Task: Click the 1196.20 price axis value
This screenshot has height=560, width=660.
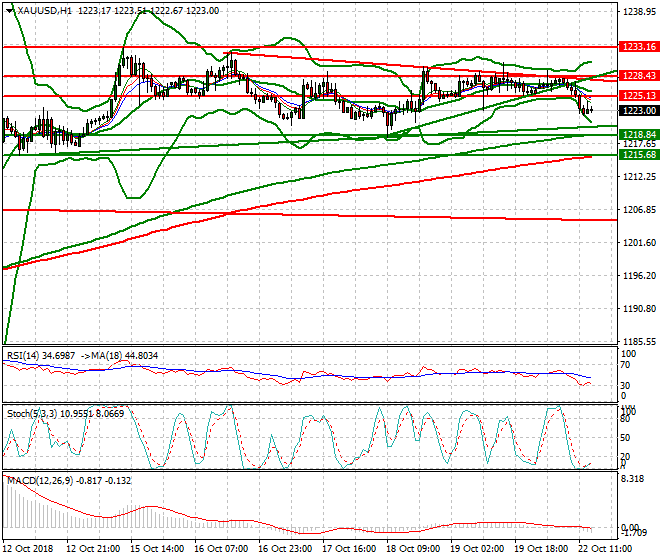Action: (x=639, y=275)
